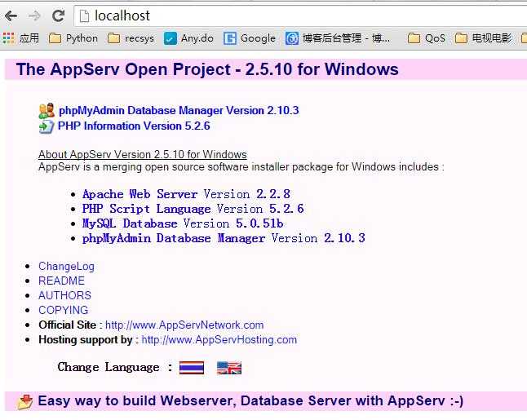
Task: Open the Google bookmark
Action: (250, 38)
